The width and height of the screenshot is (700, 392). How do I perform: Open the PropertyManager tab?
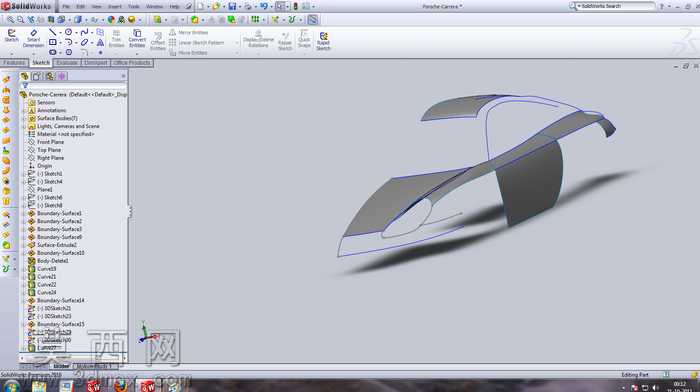tap(37, 76)
